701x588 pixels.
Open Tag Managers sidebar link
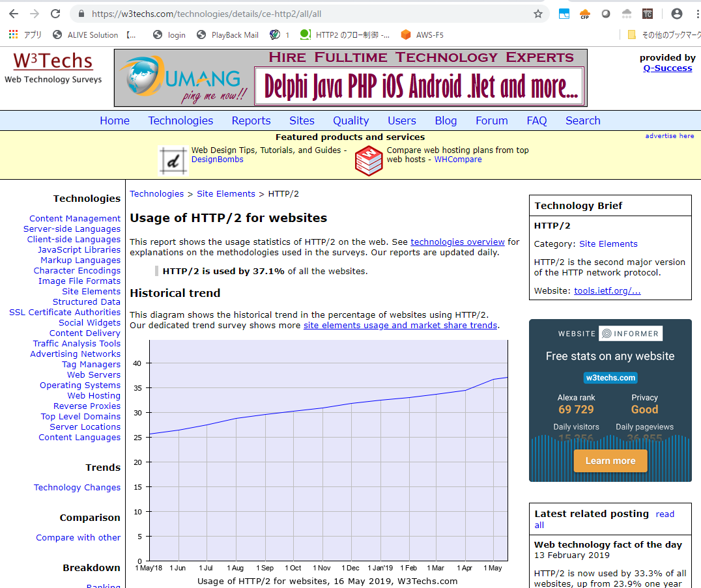(x=91, y=365)
